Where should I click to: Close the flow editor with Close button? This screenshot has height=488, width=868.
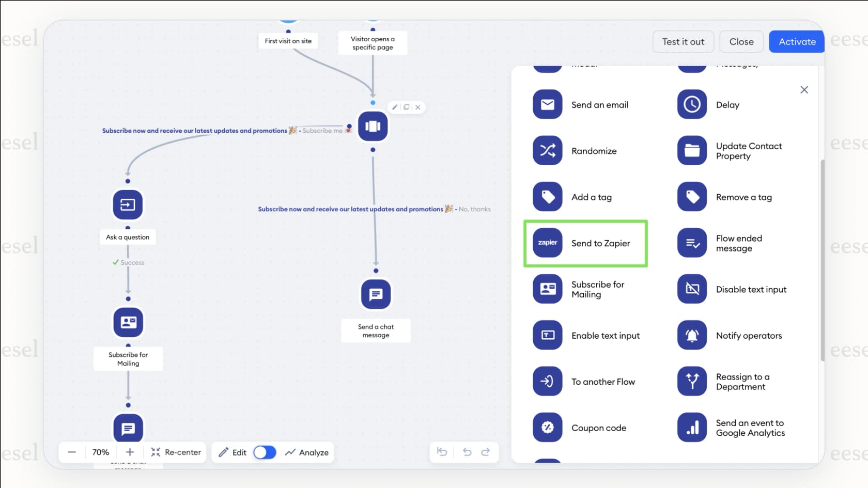pyautogui.click(x=741, y=42)
